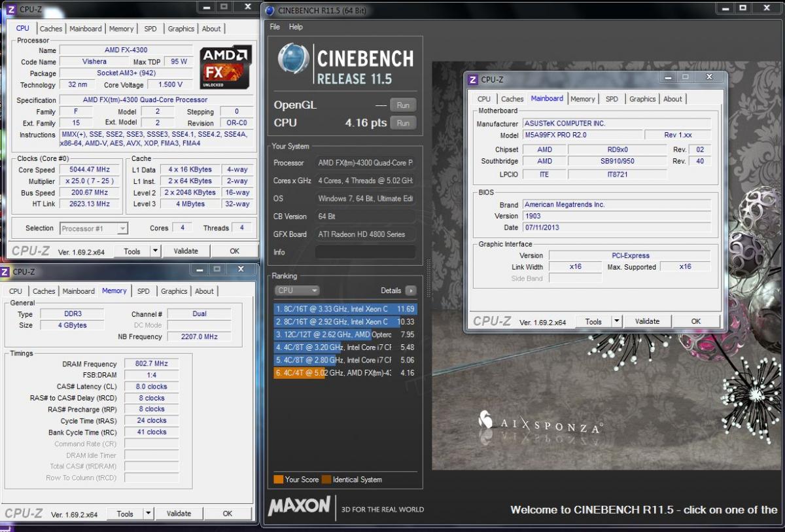Click the CPU score 4.16 pts
This screenshot has height=532, width=785.
click(366, 123)
